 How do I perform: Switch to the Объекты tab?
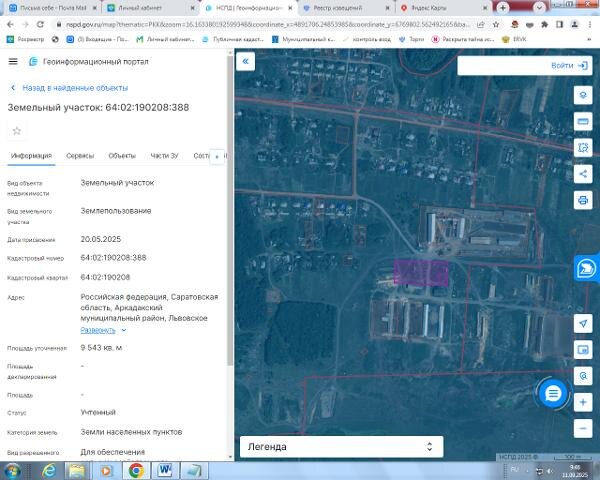[122, 156]
